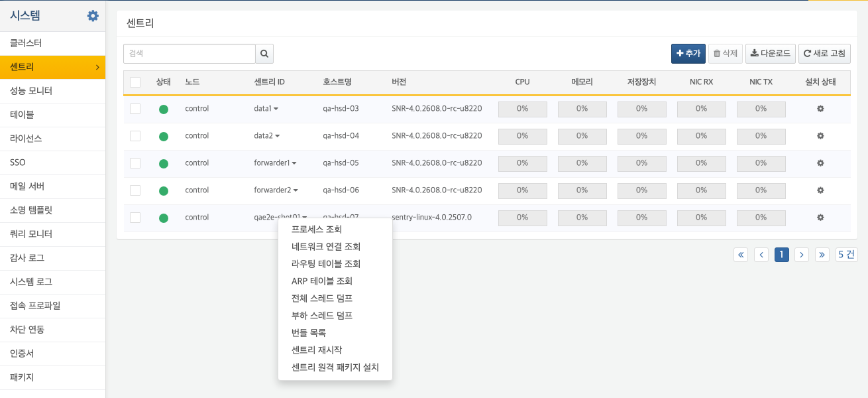This screenshot has height=398, width=868.
Task: Go to previous page arrow
Action: coord(761,255)
